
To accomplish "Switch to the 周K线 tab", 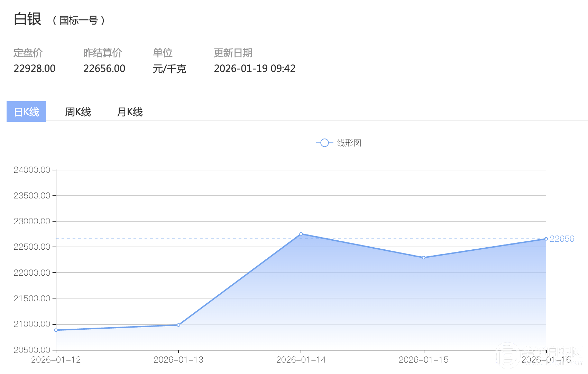I will click(78, 112).
